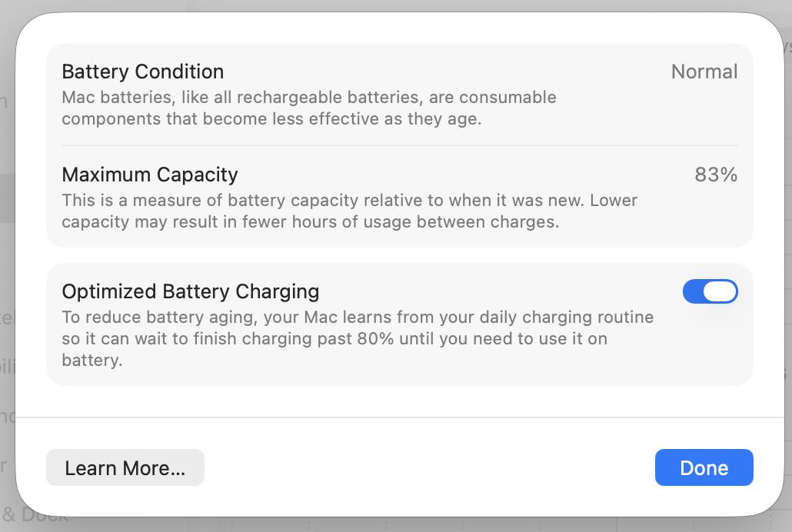Screen dimensions: 792x532
Task: Select the 83% maximum capacity value
Action: click(715, 175)
